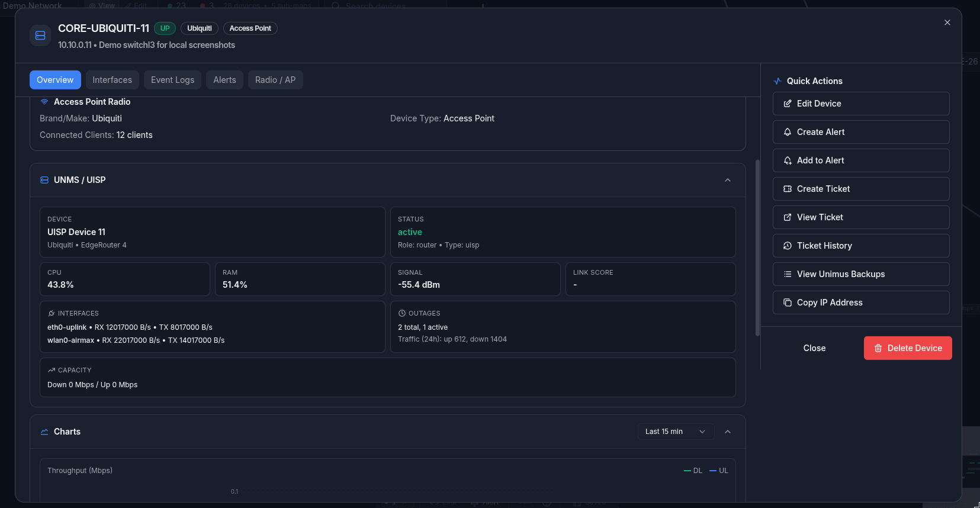Click the device icon beside CORE-UBIQUITI-11
This screenshot has width=980, height=508.
point(40,36)
